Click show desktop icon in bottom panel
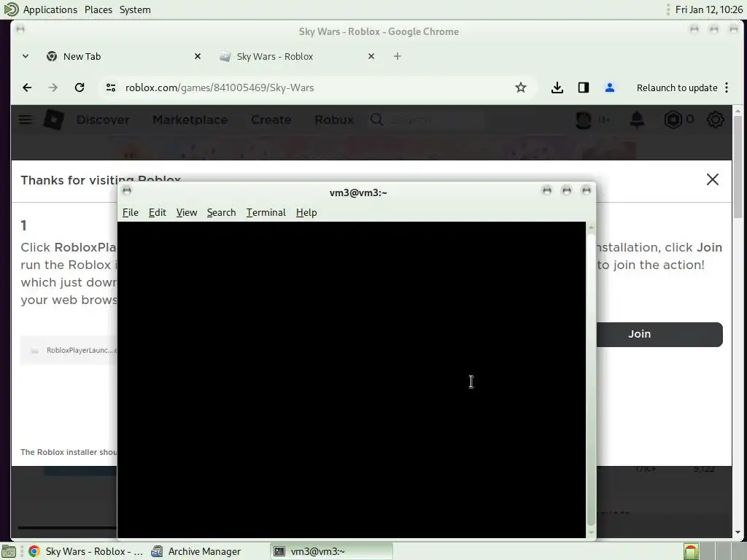 pyautogui.click(x=9, y=551)
